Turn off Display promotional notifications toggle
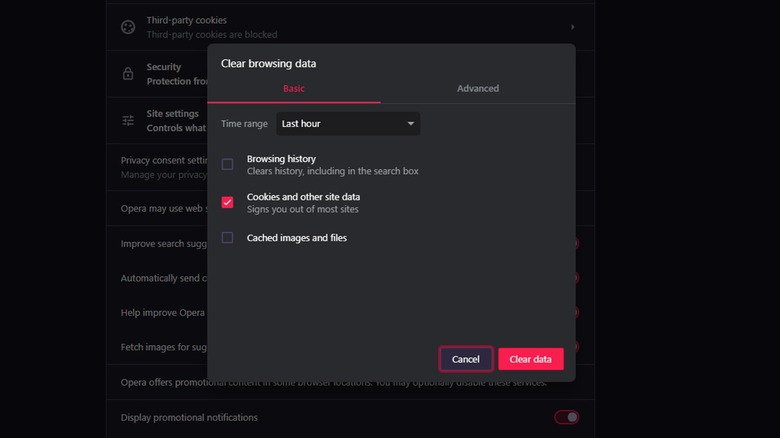This screenshot has width=780, height=438. 566,417
